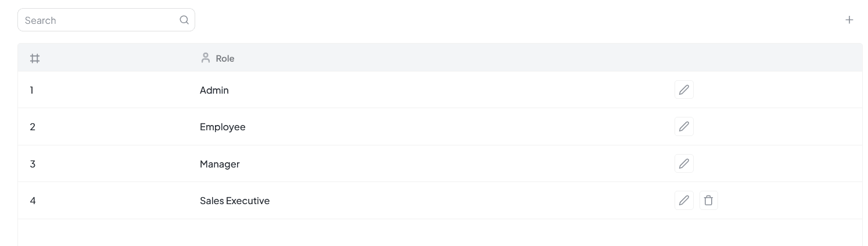This screenshot has width=868, height=246.
Task: Click row number 1 in the table
Action: pos(31,90)
